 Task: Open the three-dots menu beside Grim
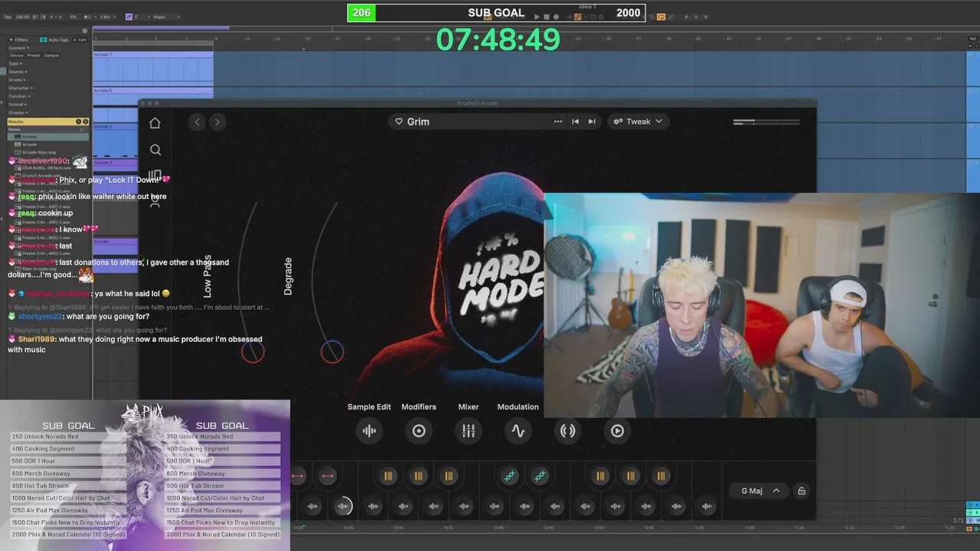click(558, 122)
